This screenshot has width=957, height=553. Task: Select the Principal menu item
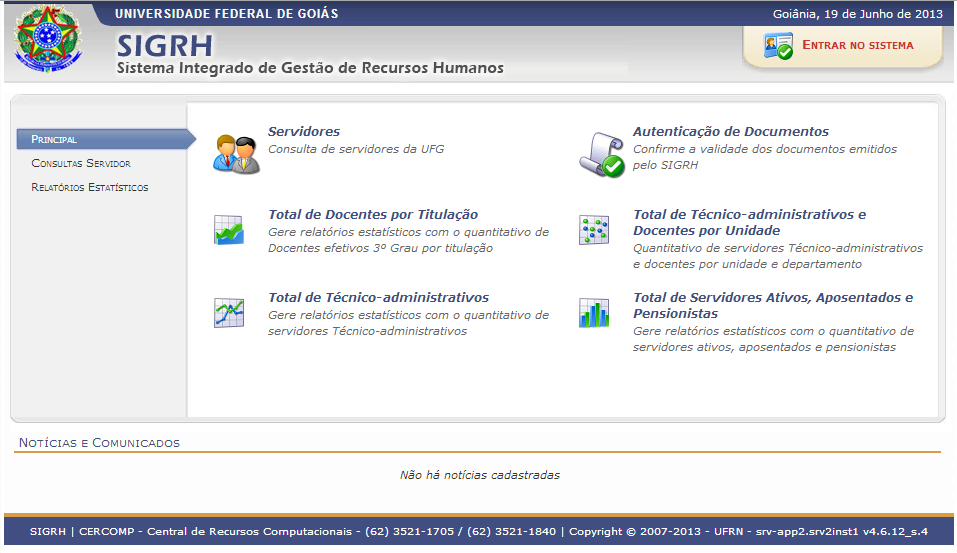pos(106,139)
